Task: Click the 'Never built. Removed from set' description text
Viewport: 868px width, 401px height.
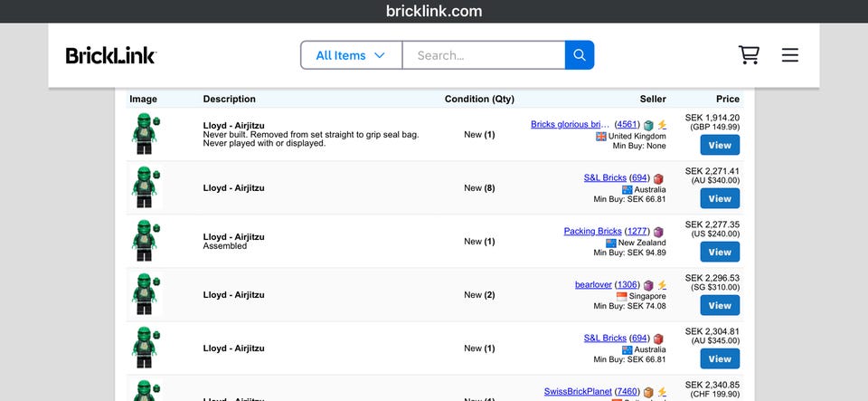Action: (x=311, y=138)
